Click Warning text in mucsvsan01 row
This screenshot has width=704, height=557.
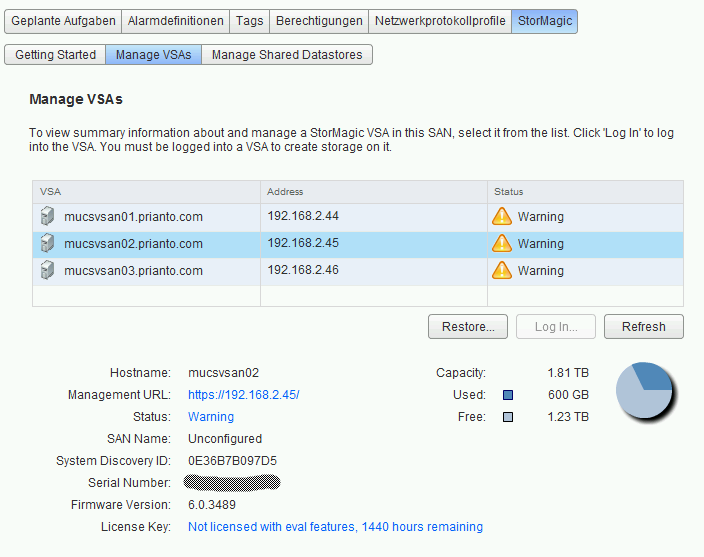[541, 217]
